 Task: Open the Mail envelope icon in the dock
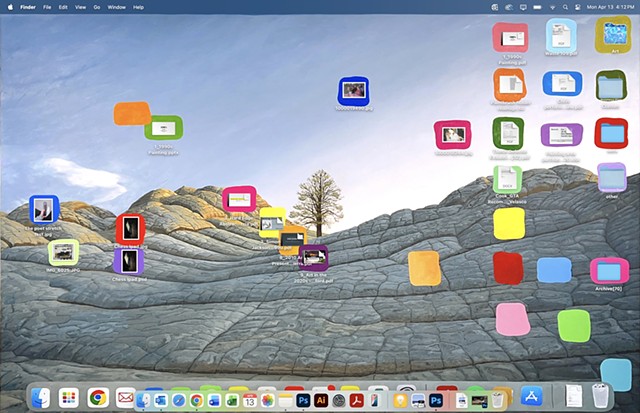pos(125,397)
